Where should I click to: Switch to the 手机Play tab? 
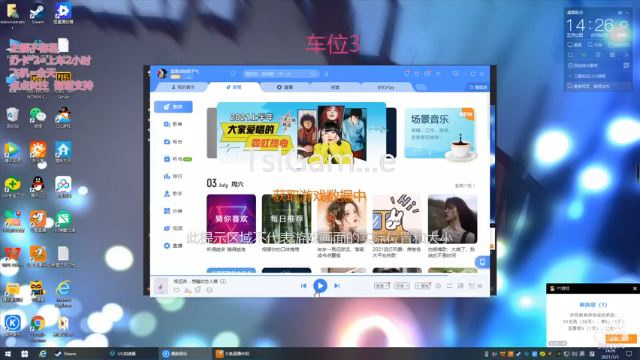pyautogui.click(x=386, y=87)
